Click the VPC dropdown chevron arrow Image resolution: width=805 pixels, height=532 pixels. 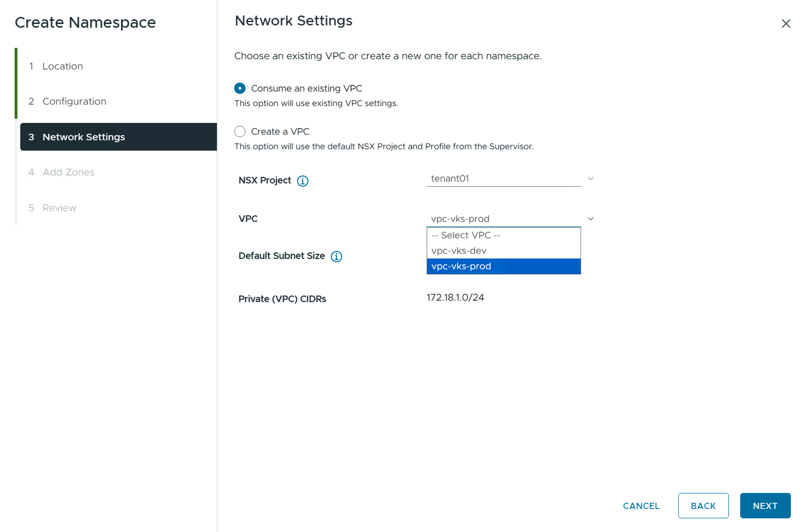point(590,219)
